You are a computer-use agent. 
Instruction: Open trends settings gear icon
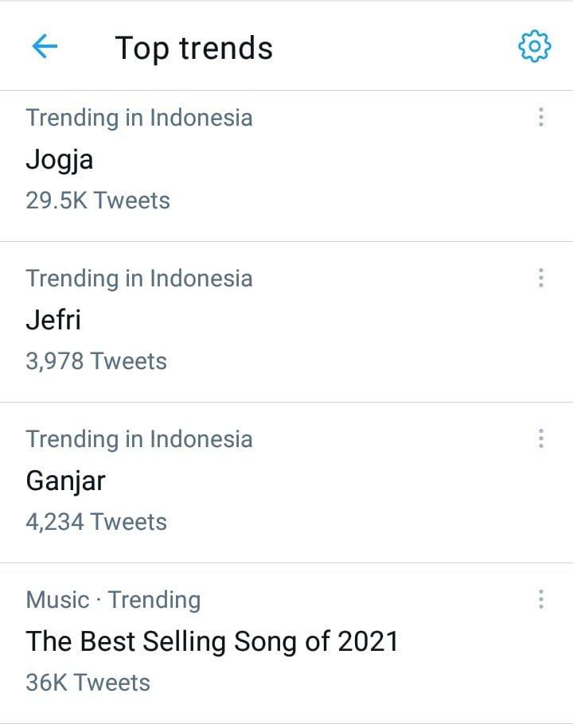pyautogui.click(x=535, y=46)
